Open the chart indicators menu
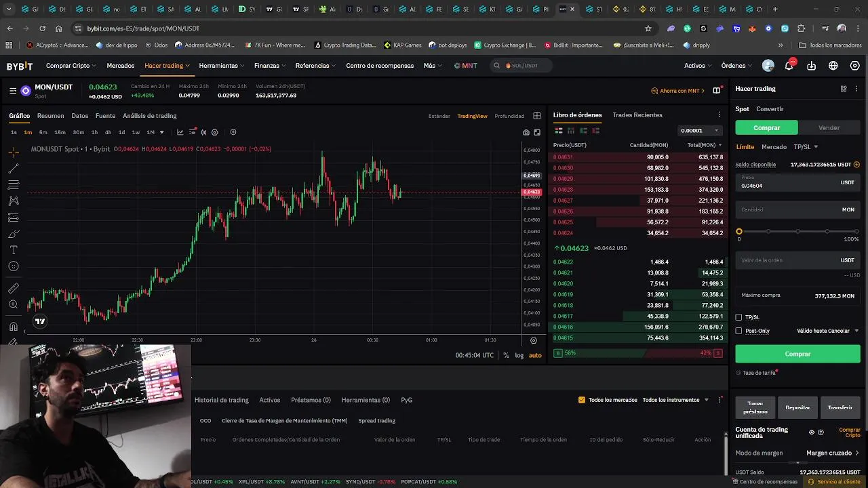This screenshot has width=868, height=488. coord(180,132)
